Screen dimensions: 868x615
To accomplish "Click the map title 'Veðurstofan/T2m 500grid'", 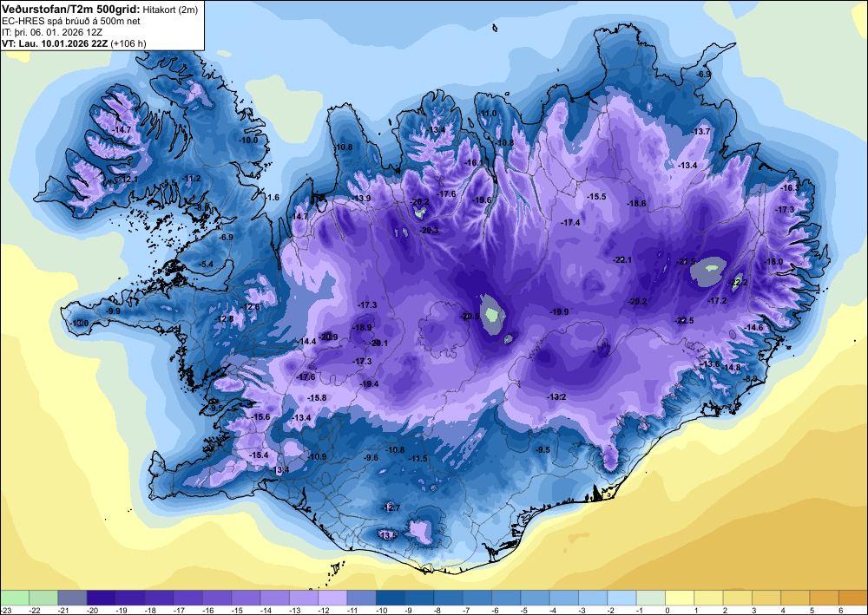I will [70, 9].
